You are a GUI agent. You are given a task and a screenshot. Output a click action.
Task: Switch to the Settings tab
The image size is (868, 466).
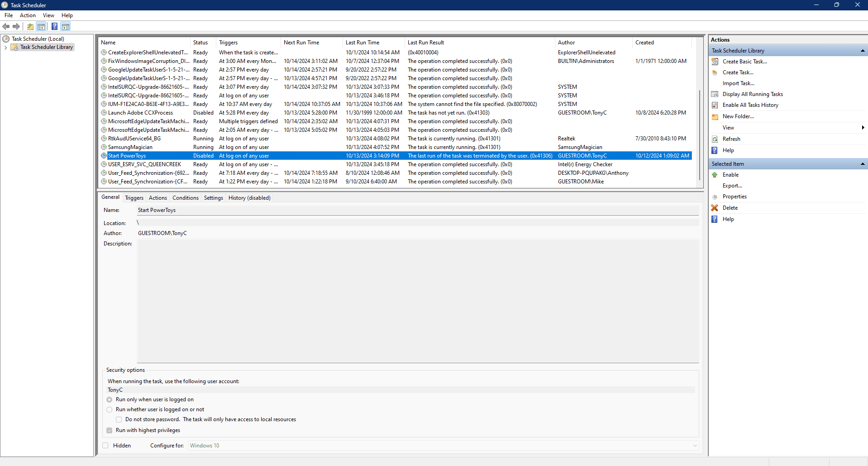pos(214,198)
